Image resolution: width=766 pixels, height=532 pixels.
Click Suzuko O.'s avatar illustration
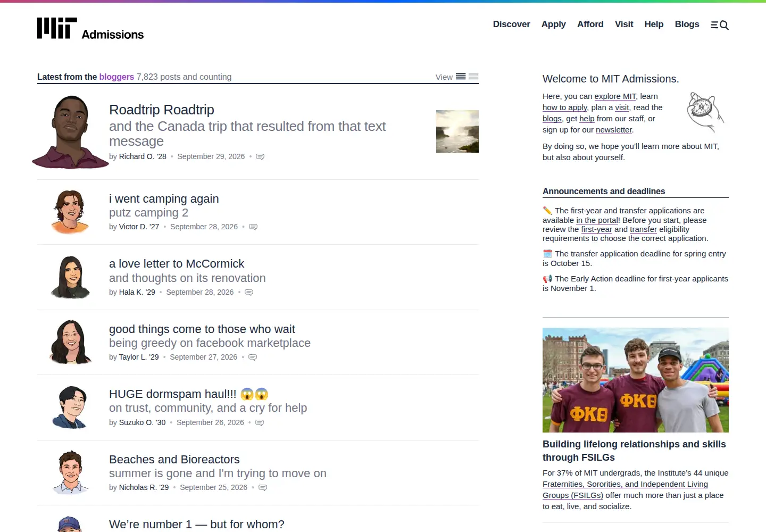[70, 408]
